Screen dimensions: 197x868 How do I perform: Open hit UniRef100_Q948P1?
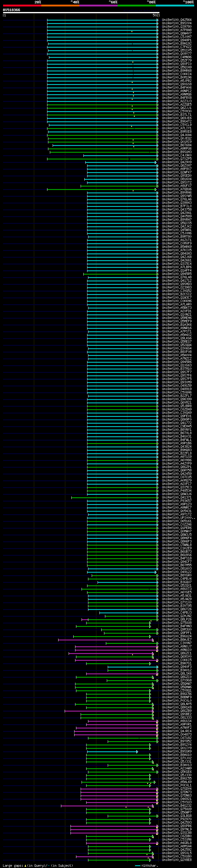[x=177, y=40]
